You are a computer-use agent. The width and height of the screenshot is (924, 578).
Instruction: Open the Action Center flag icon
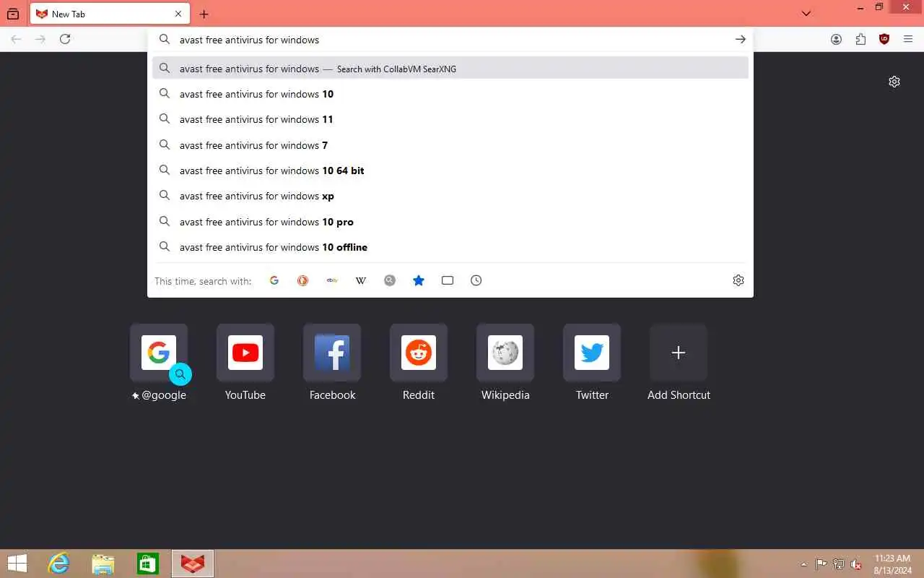tap(821, 564)
